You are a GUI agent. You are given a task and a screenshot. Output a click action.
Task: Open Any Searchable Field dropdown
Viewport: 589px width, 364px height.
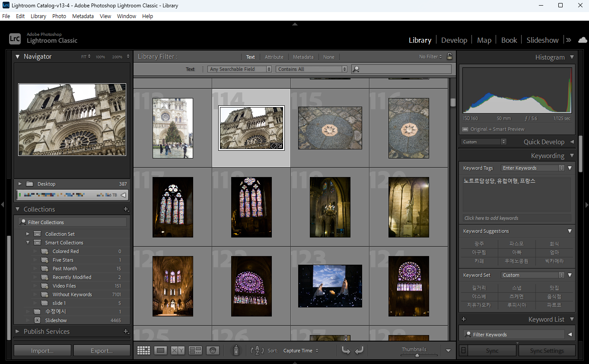tap(239, 69)
